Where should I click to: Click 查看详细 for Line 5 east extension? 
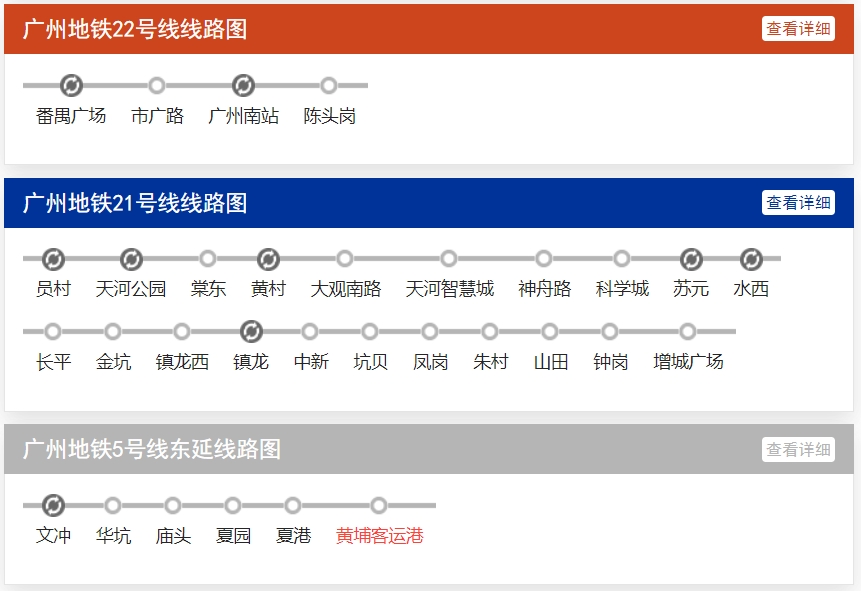point(798,450)
